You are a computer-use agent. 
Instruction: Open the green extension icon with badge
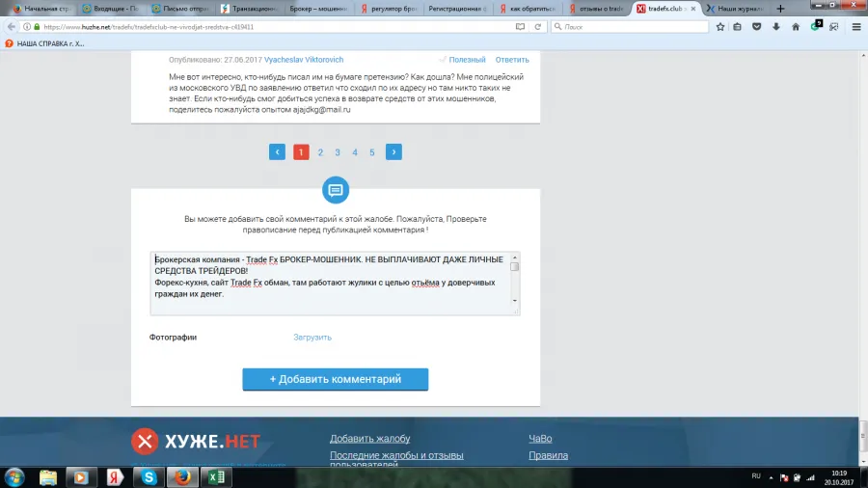tap(816, 26)
